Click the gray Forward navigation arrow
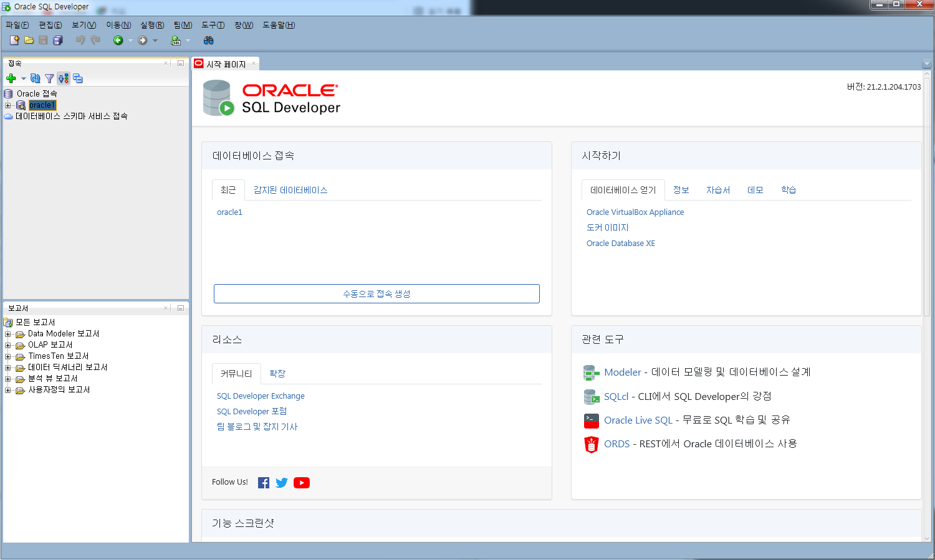This screenshot has height=560, width=935. pyautogui.click(x=143, y=40)
